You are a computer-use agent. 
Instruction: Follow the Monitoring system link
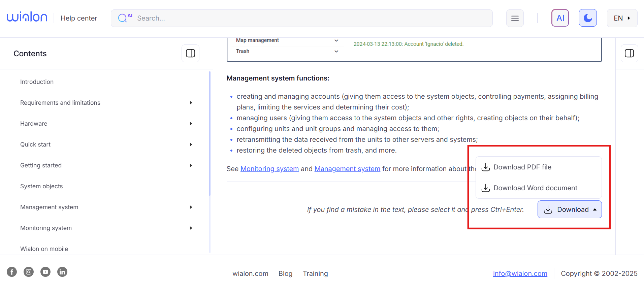pos(269,169)
